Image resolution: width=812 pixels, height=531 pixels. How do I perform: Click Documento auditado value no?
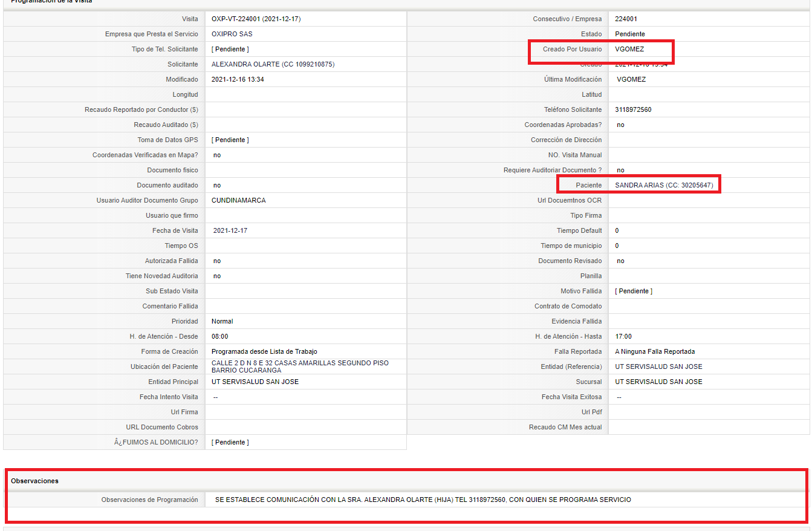217,185
